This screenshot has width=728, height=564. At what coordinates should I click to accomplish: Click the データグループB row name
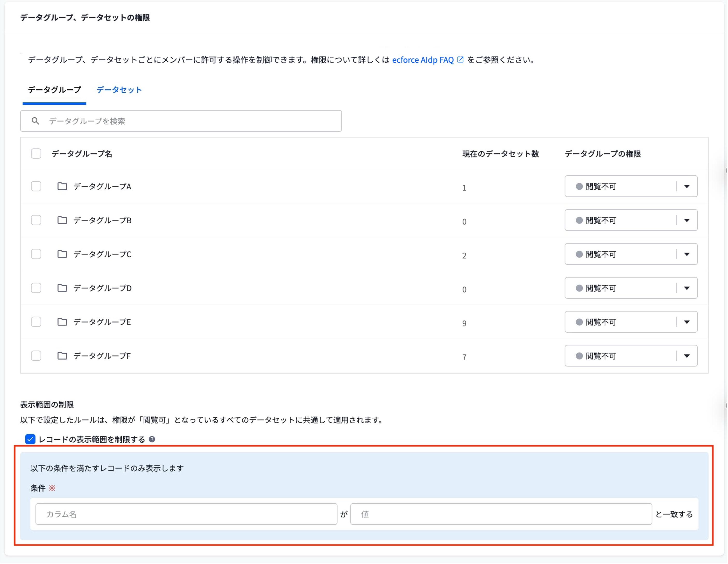pos(102,220)
